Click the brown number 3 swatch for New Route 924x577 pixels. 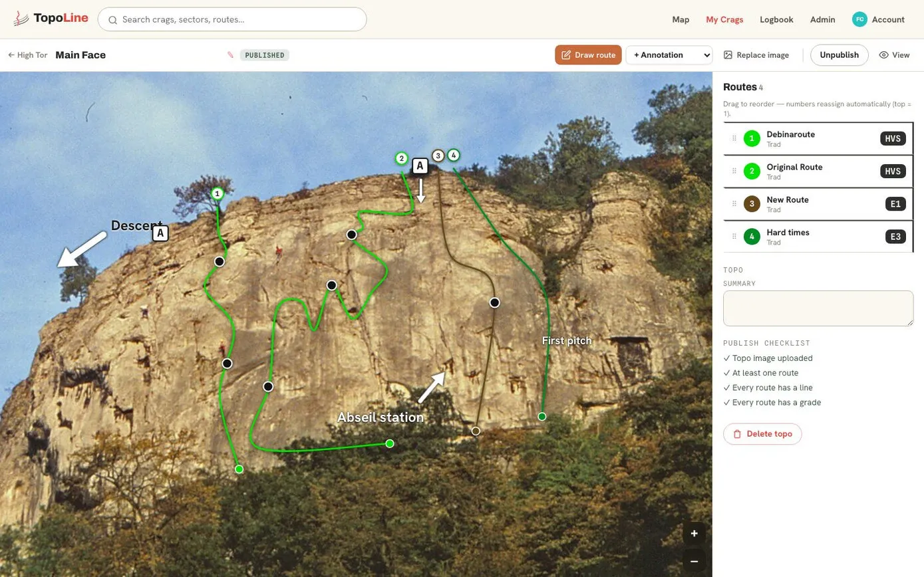[x=752, y=204]
